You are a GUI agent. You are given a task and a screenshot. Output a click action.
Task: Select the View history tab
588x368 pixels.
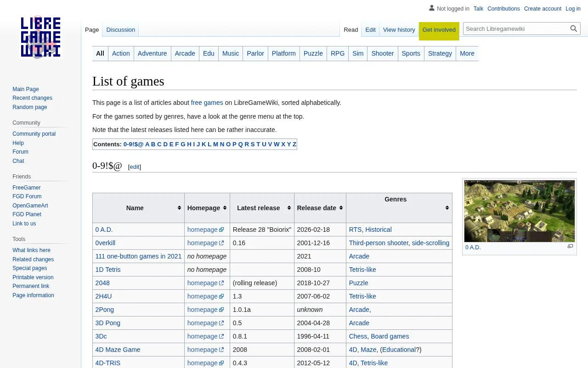point(399,30)
